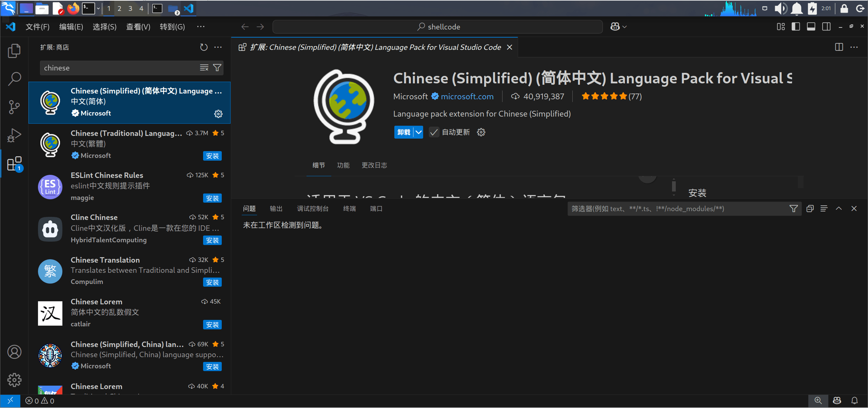Image resolution: width=868 pixels, height=408 pixels.
Task: Open the Copilot chat dropdown arrow
Action: pyautogui.click(x=625, y=27)
